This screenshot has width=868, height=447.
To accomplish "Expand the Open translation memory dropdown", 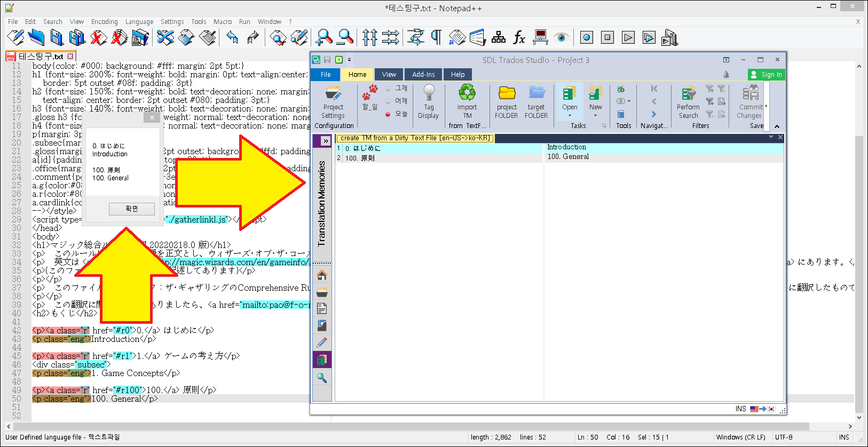I will point(570,115).
